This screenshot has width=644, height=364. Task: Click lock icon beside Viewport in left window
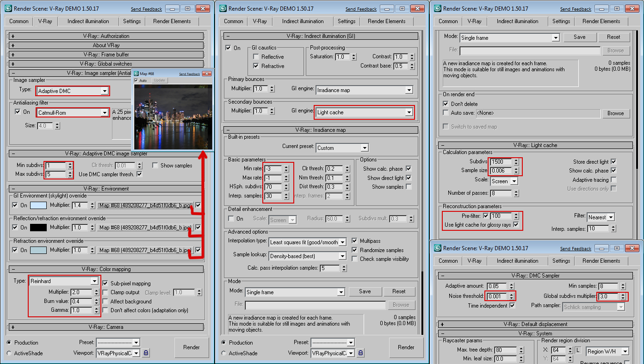coord(146,353)
